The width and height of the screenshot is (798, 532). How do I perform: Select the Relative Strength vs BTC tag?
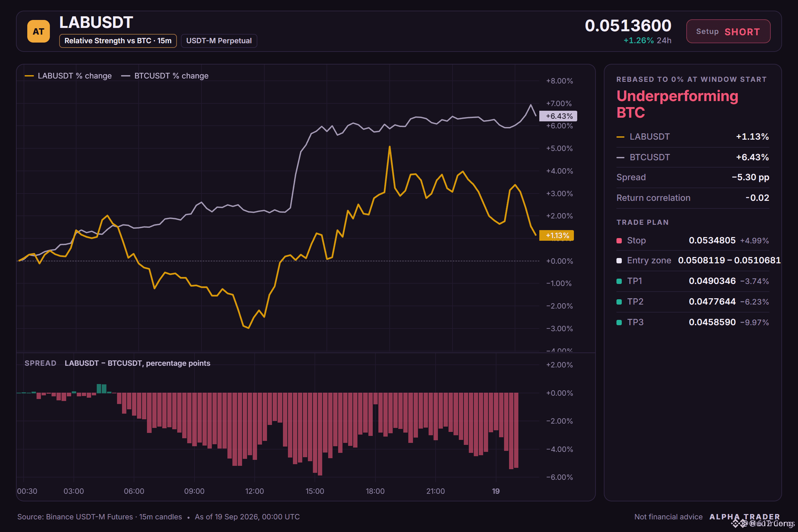click(x=118, y=41)
